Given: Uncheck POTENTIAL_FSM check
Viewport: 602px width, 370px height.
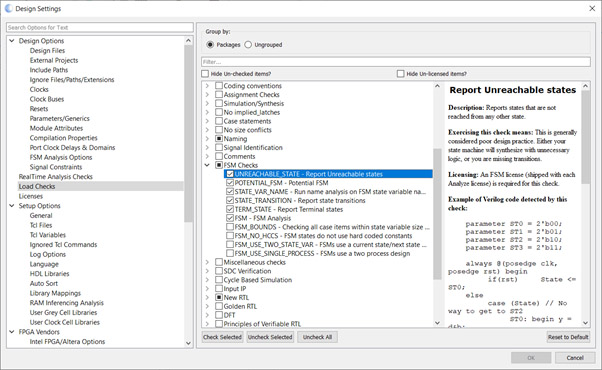Looking at the screenshot, I should [230, 183].
